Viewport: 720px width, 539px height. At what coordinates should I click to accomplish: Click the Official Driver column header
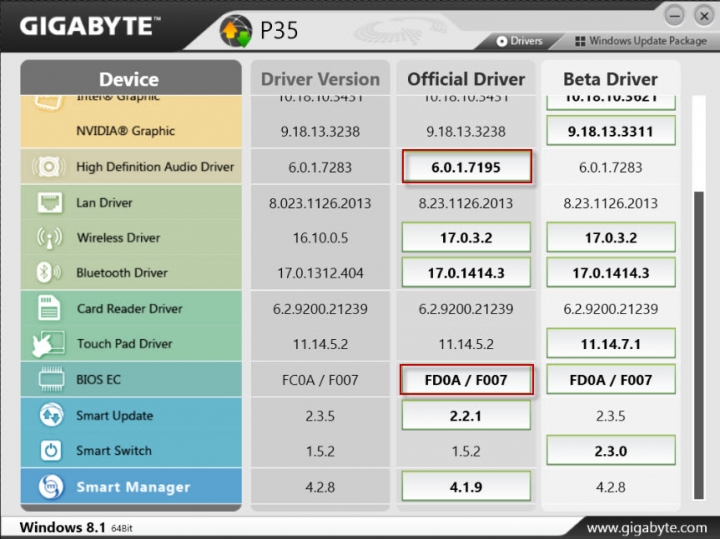coord(466,79)
